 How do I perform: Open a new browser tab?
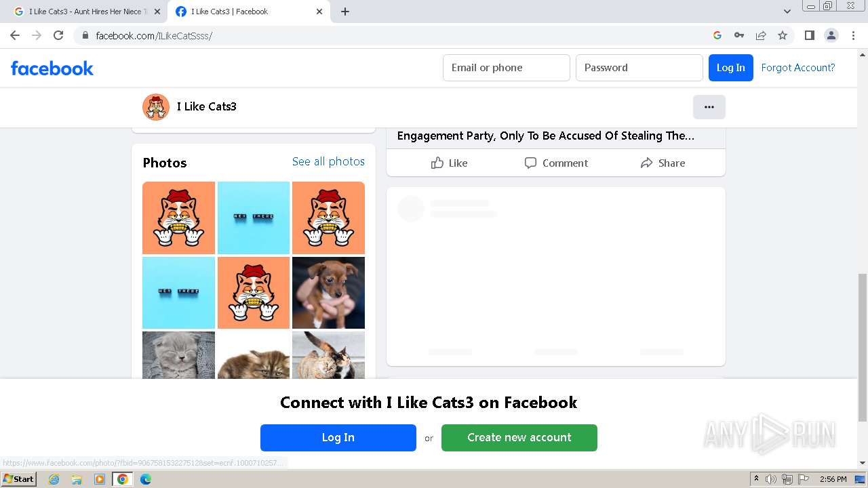pyautogui.click(x=344, y=12)
